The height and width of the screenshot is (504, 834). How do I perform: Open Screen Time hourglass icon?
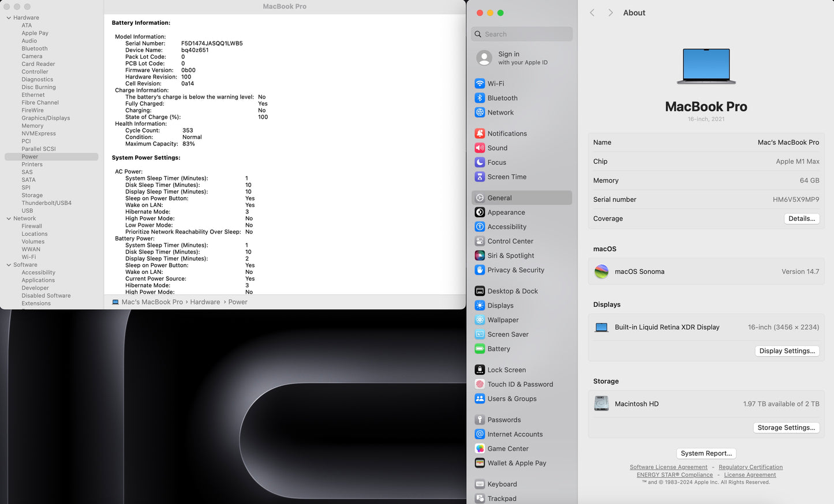(x=480, y=177)
